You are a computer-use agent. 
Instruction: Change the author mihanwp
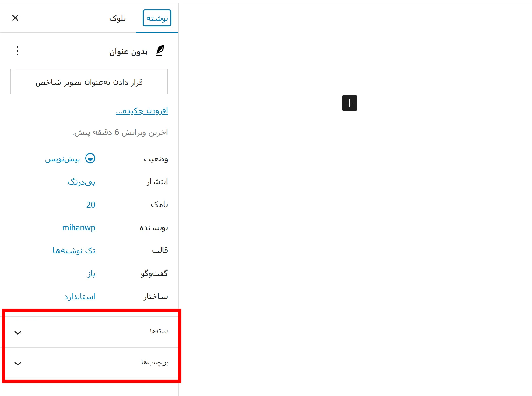pos(79,228)
